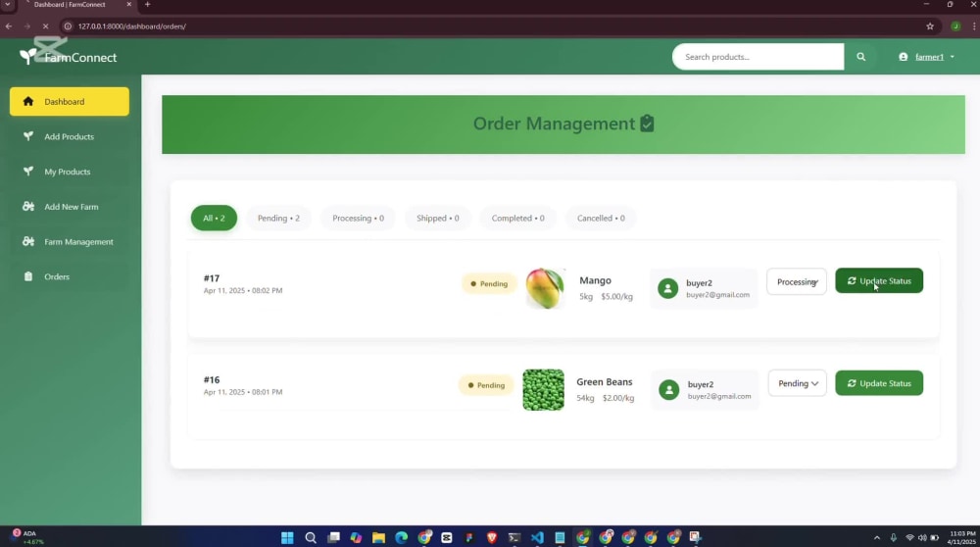Click the ADA stock widget
The width and height of the screenshot is (980, 547).
click(x=27, y=537)
